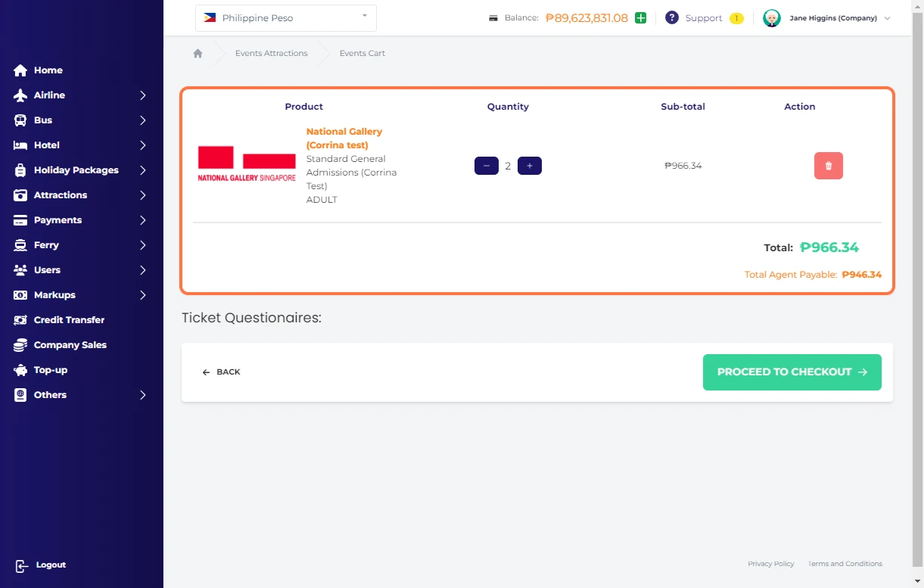Click the Support question mark icon

[x=671, y=18]
